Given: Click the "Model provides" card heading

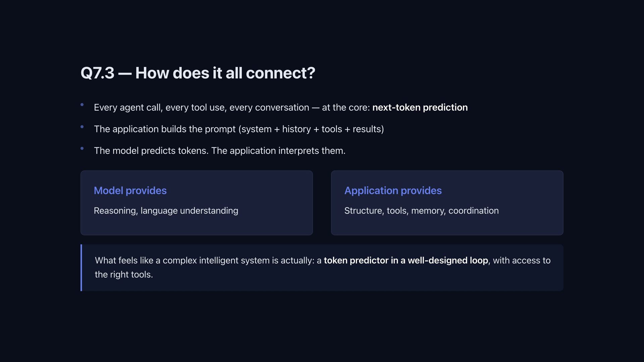Looking at the screenshot, I should click(x=130, y=191).
